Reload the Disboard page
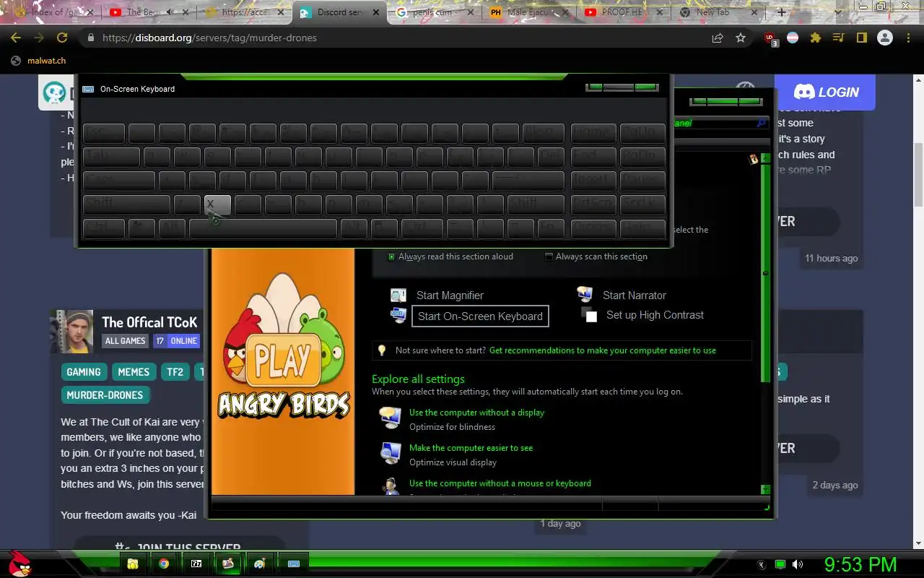The height and width of the screenshot is (578, 924). coord(62,38)
